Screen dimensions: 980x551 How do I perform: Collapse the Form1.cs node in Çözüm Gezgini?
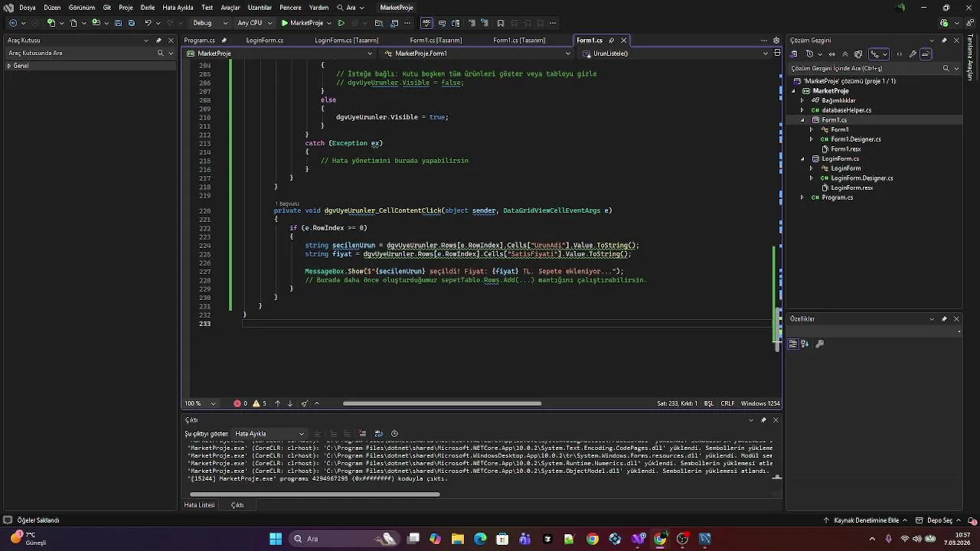[802, 120]
